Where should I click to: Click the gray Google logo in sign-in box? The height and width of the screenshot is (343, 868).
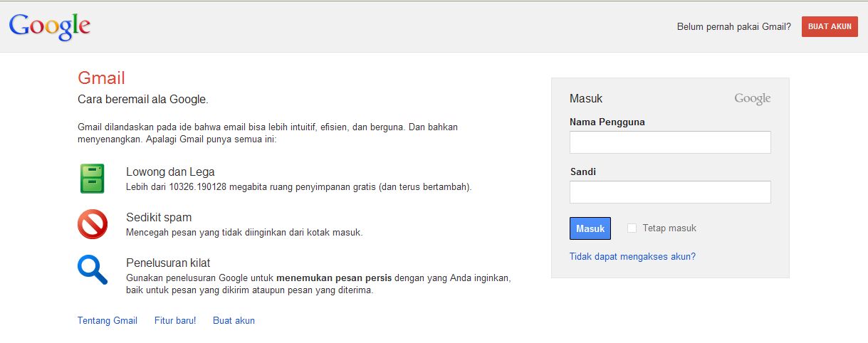(x=753, y=99)
